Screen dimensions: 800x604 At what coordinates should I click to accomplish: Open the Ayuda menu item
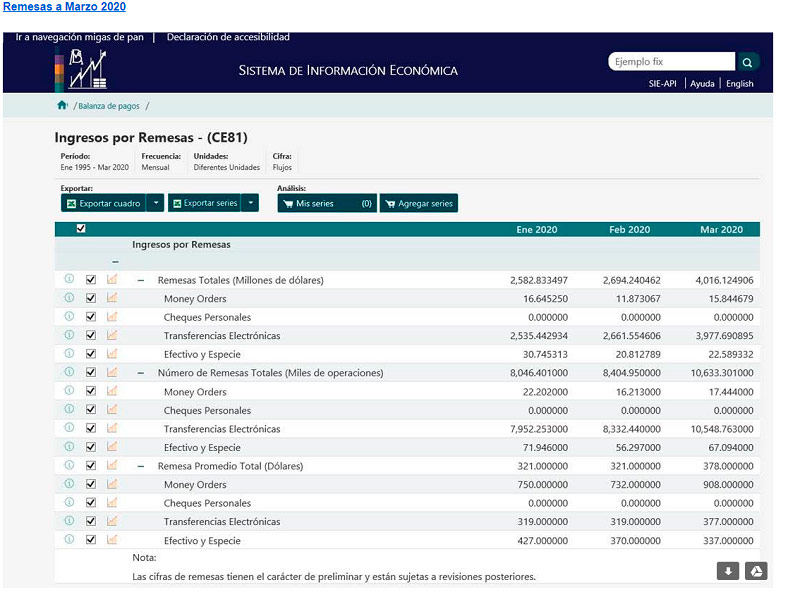(x=702, y=84)
